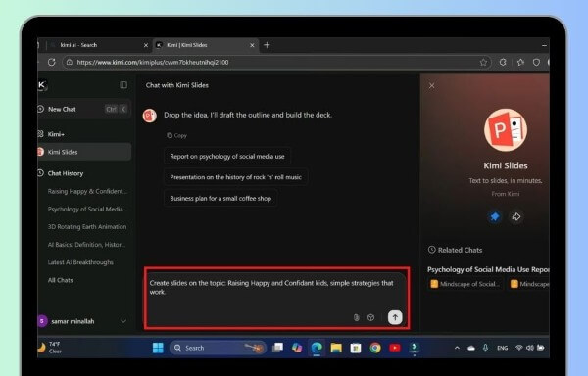Image resolution: width=588 pixels, height=376 pixels.
Task: Open the chat 'Psychology of Social Media...'
Action: point(87,209)
